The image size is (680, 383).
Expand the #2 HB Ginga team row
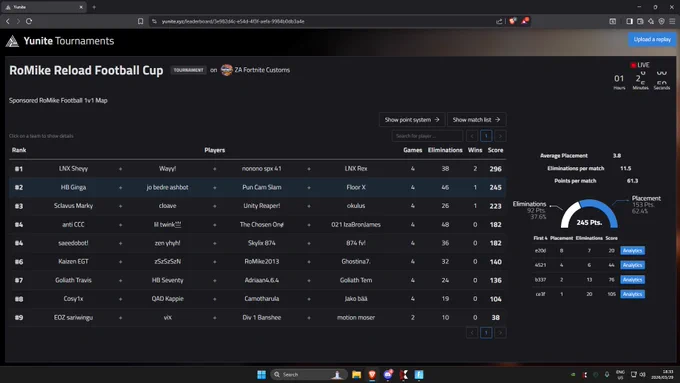click(257, 187)
